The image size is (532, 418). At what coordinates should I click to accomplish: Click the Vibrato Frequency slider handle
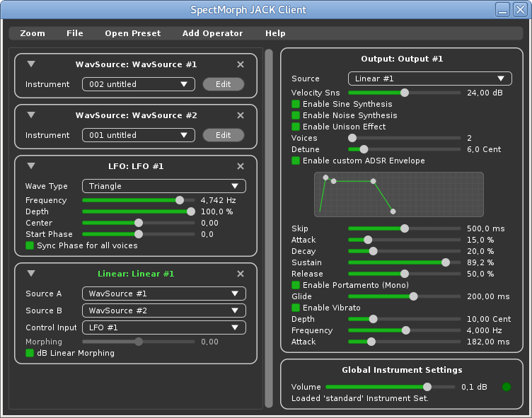[406, 330]
